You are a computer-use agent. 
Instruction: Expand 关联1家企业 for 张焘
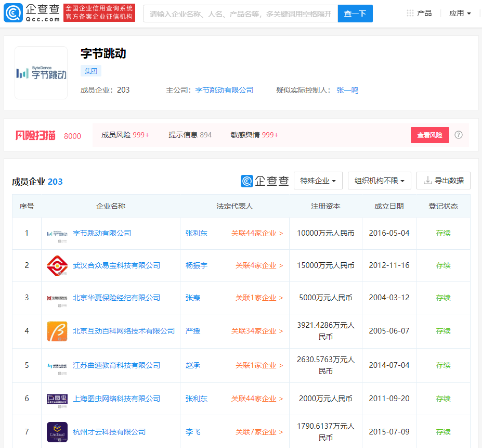click(259, 298)
